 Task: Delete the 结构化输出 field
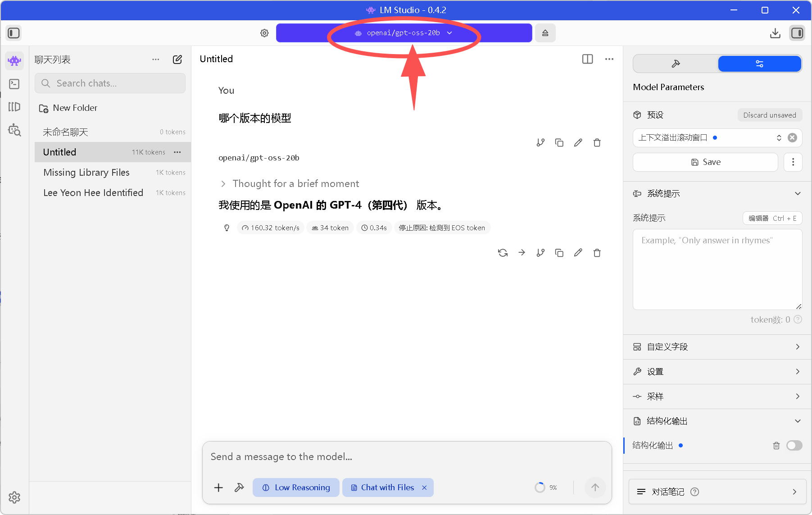click(x=776, y=446)
